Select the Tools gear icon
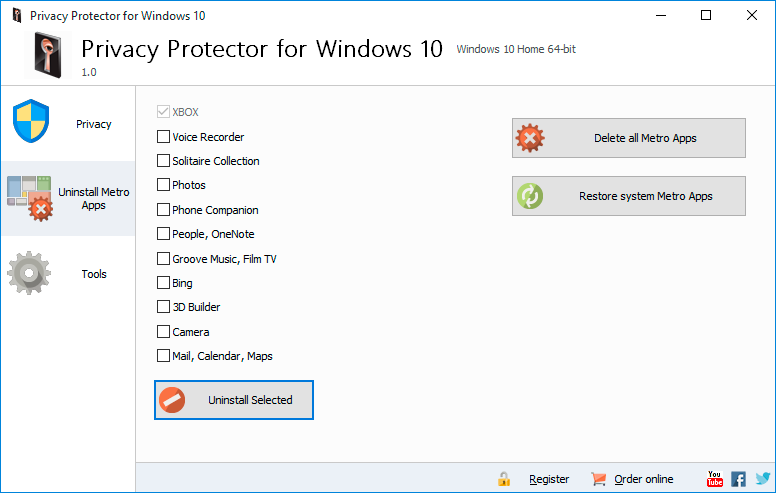Screen dimensions: 776x493 point(29,273)
